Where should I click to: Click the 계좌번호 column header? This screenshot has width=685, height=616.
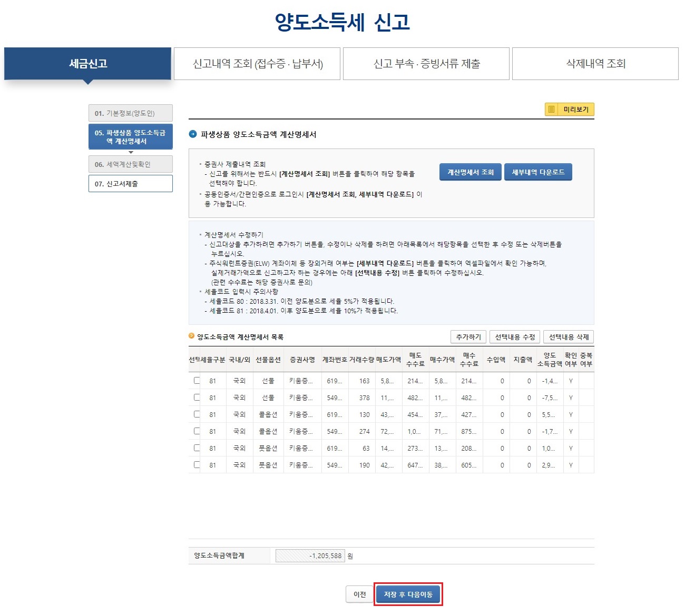pyautogui.click(x=335, y=360)
